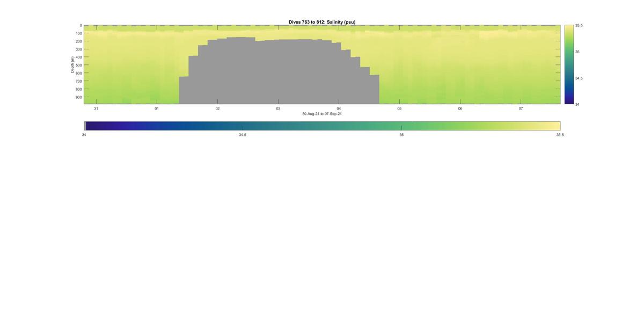
Task: Click the horizontal salinity colorbar below the plot
Action: (x=322, y=126)
